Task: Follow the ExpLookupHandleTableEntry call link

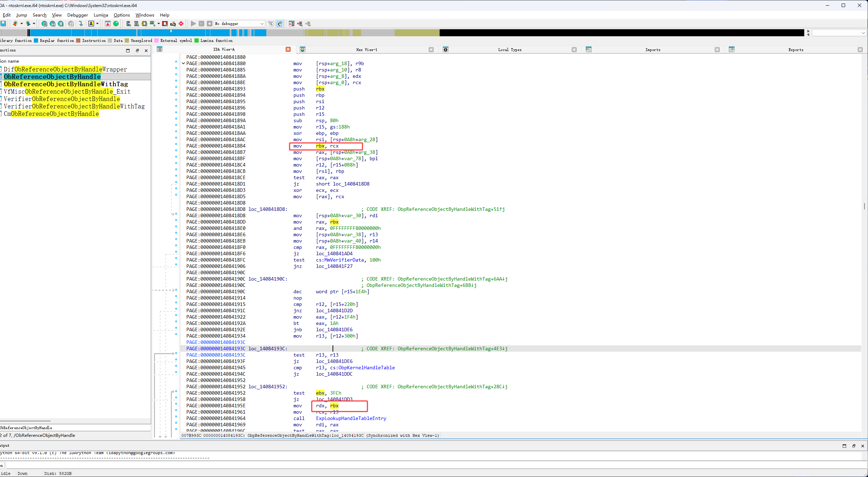Action: pyautogui.click(x=351, y=418)
